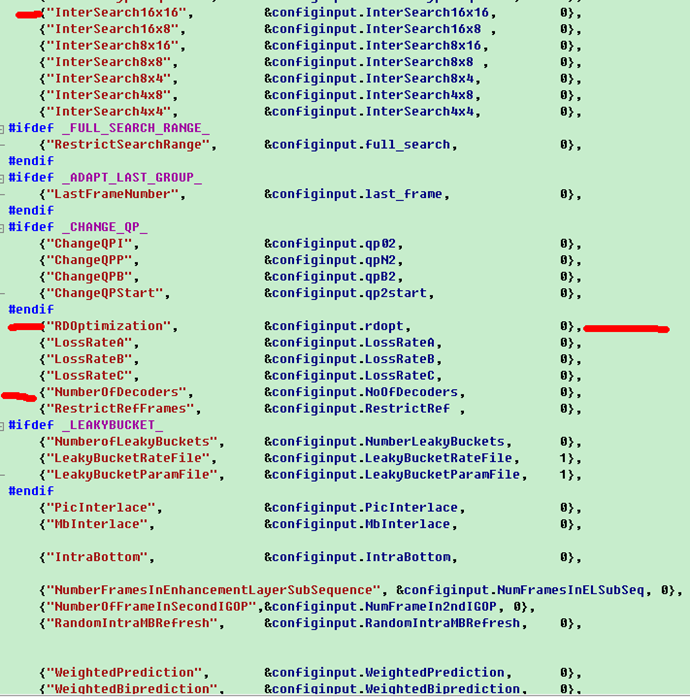Click the "RDOptimization" string literal
Viewport: 690px width, 697px height.
(108, 326)
